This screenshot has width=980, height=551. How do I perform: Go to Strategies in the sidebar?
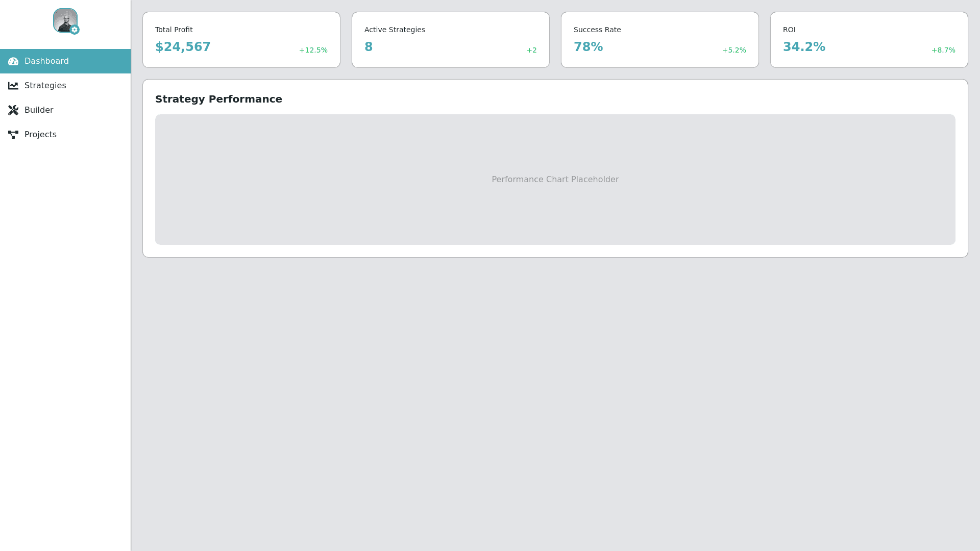(45, 86)
